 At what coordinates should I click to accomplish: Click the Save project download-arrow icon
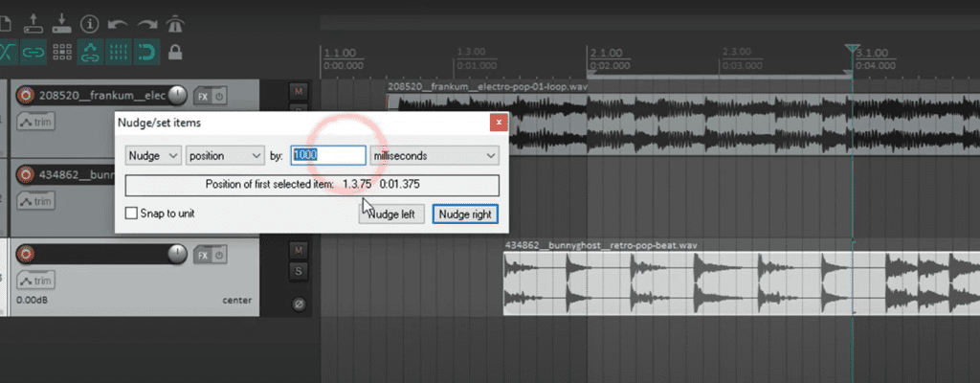tap(61, 24)
